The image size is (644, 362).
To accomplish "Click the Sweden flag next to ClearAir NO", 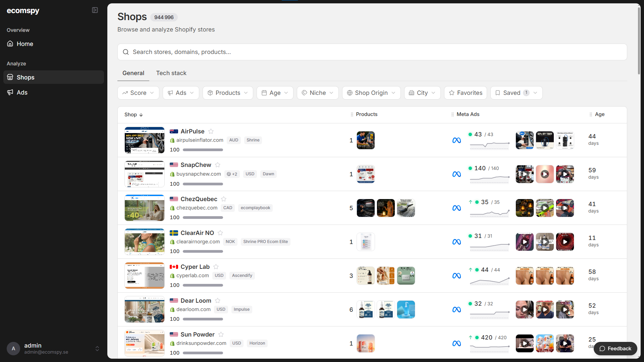I will coord(174,233).
